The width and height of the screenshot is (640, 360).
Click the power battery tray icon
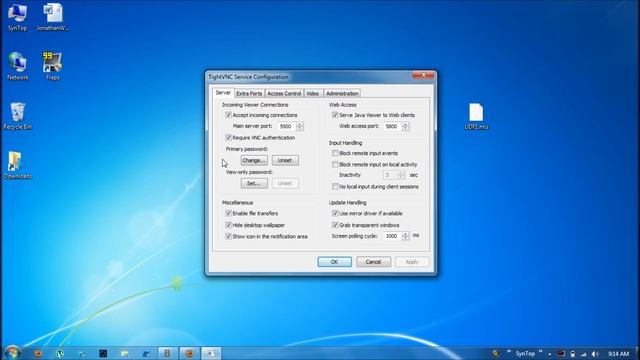[x=573, y=354]
